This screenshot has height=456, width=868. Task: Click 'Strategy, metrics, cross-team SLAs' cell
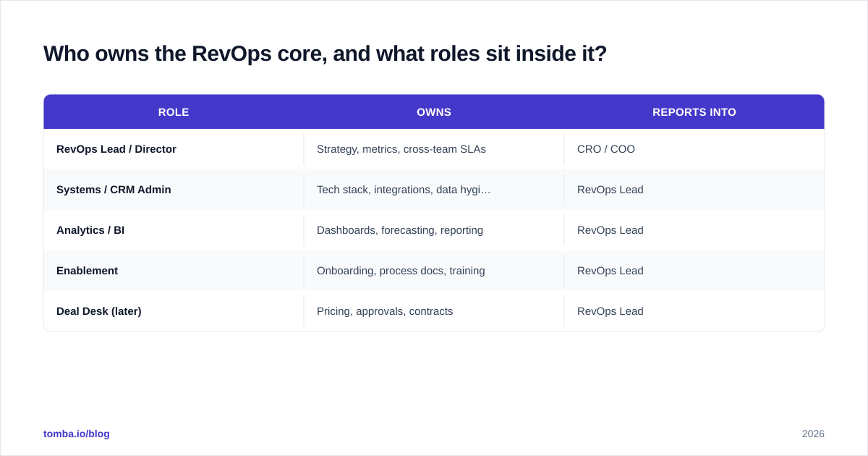tap(434, 149)
